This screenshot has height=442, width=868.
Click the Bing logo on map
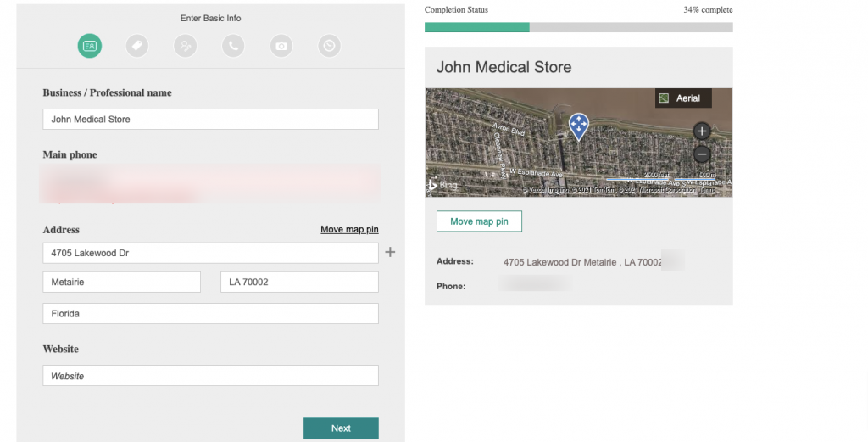pyautogui.click(x=444, y=185)
